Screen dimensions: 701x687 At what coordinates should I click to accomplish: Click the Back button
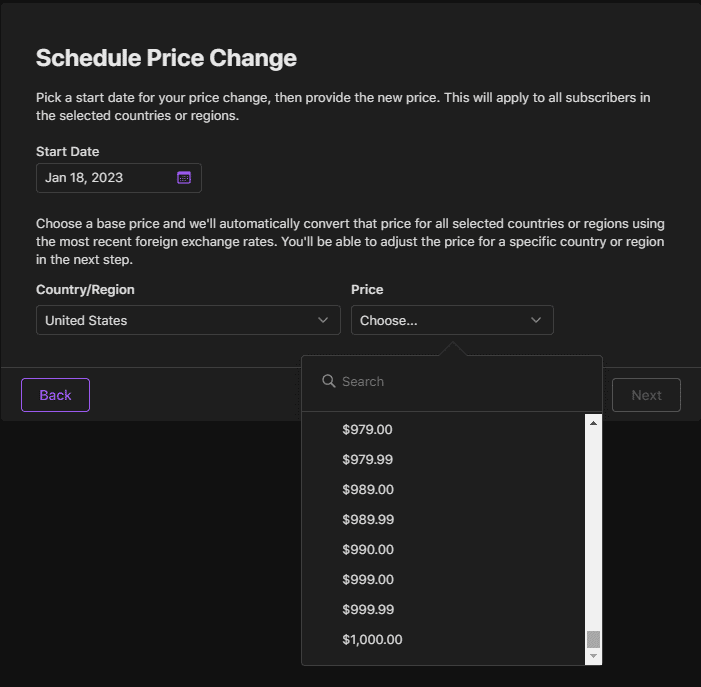pyautogui.click(x=55, y=395)
